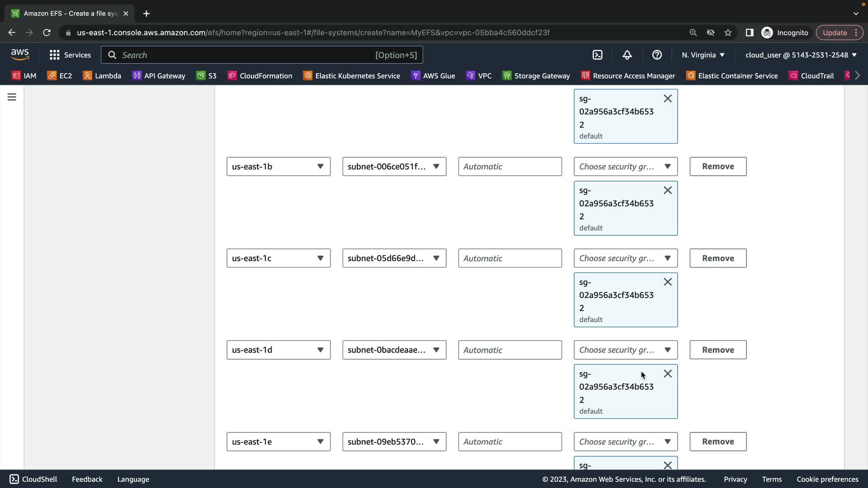Open Cookie preferences link in footer
Screen dimensions: 868x488
[x=827, y=479]
